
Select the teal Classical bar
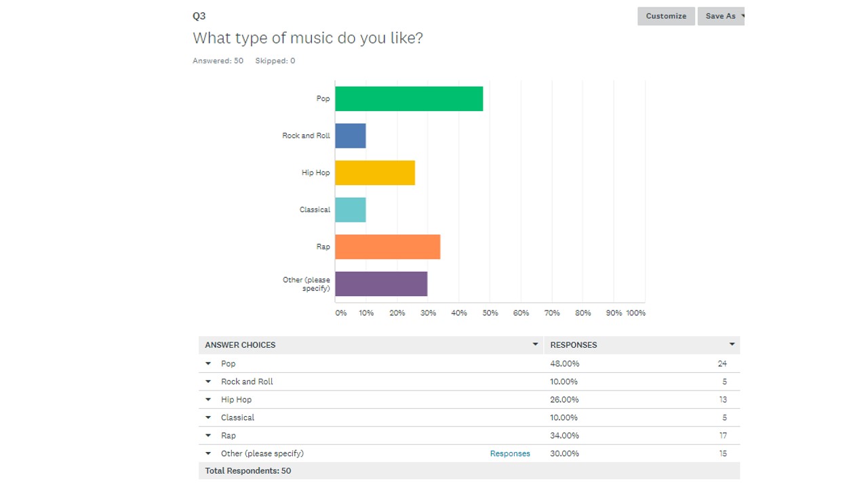[x=351, y=209]
